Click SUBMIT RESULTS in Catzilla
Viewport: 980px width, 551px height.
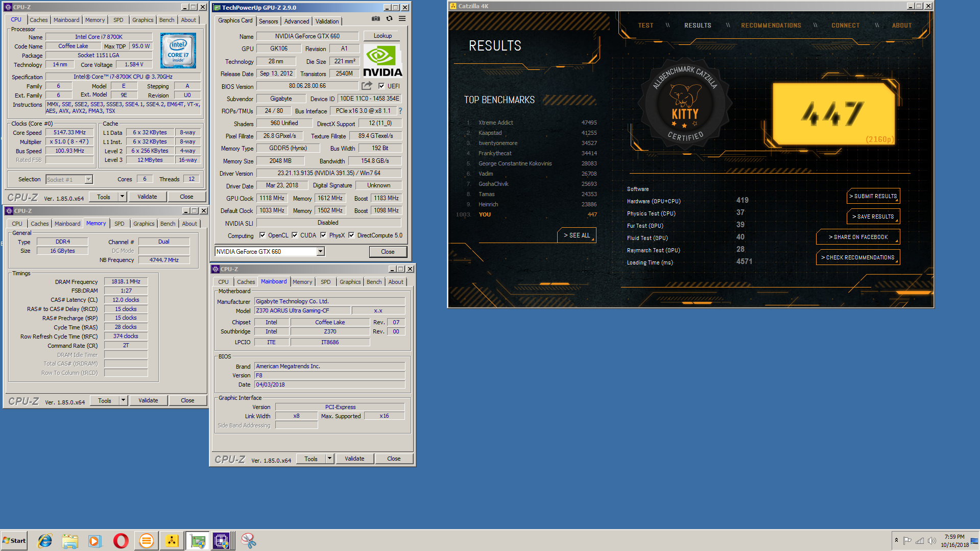coord(873,196)
